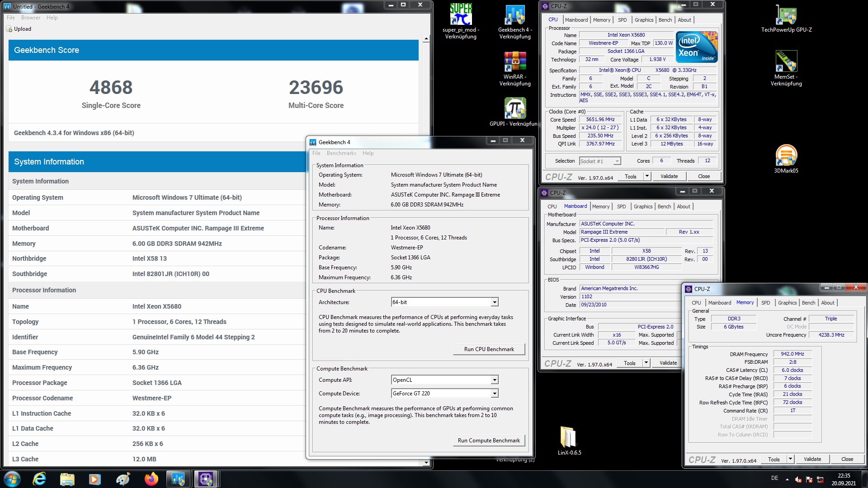The height and width of the screenshot is (488, 868).
Task: Open Geekbench 4 desktop shortcut
Action: coord(515,21)
